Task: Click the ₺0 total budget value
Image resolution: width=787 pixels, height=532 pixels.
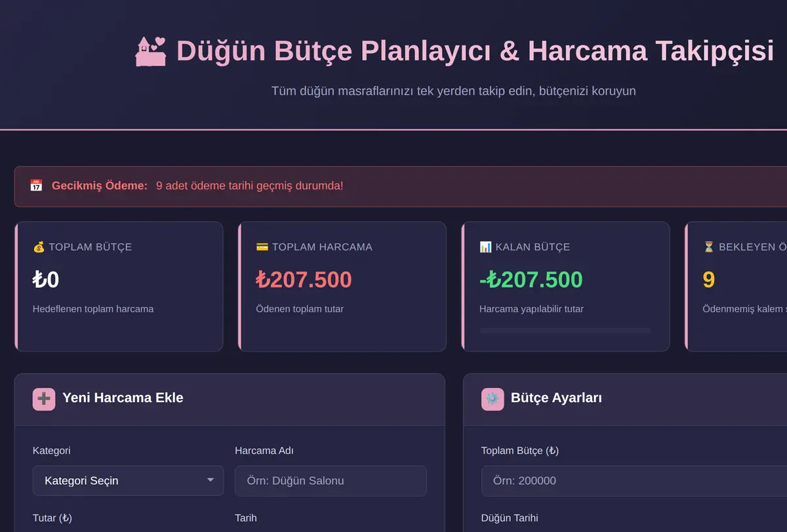Action: (x=46, y=280)
